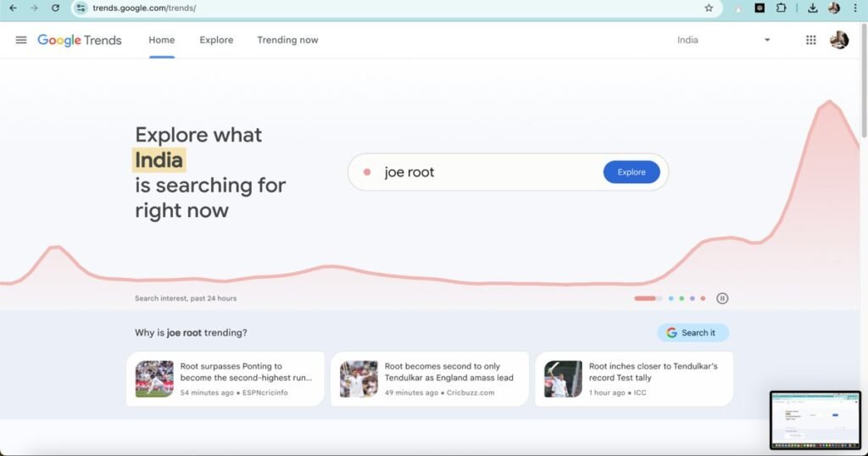Click the Search it button

point(692,333)
